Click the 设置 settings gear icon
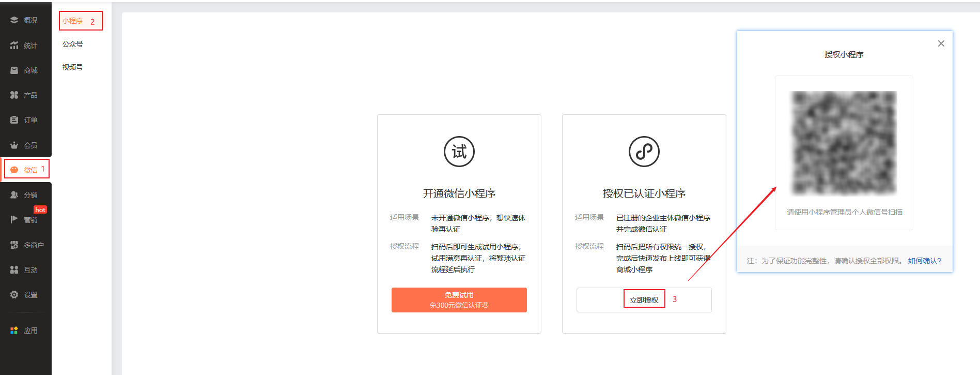980x375 pixels. point(14,295)
